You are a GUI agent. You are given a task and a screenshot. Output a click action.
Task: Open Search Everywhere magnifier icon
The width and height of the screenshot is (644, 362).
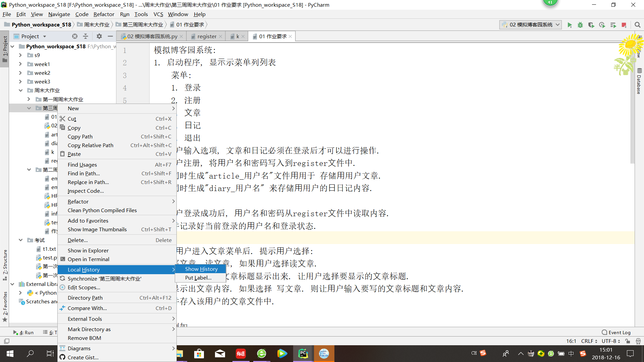click(637, 25)
